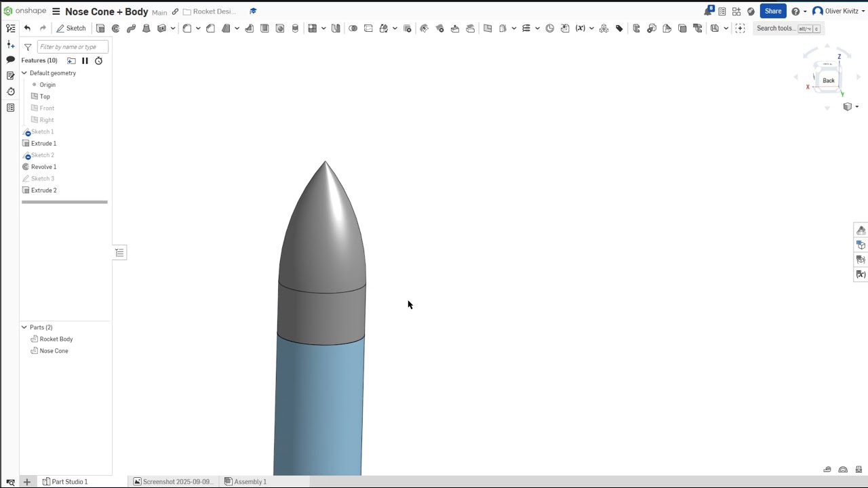Click the rollback bar below Extrude 2
Screen dimensions: 868x488
pyautogui.click(x=64, y=202)
